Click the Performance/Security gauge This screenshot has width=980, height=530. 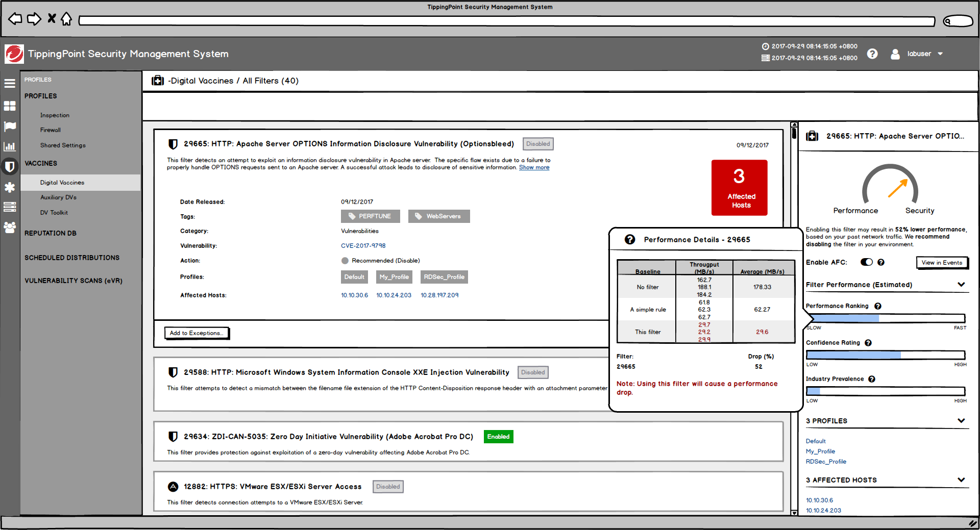pos(890,185)
